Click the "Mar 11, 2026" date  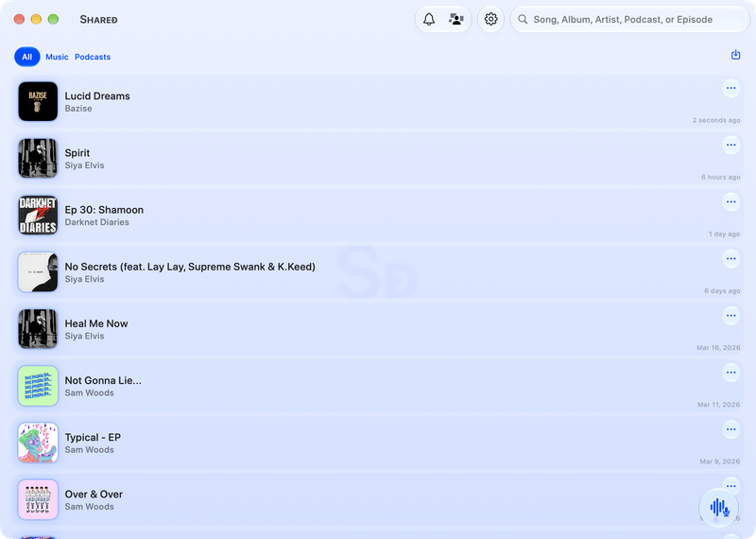click(718, 405)
